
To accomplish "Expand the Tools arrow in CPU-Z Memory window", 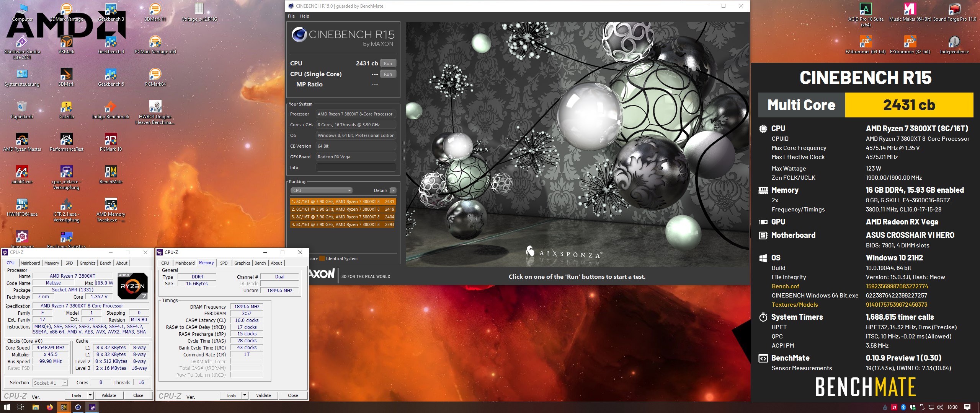I will click(245, 395).
